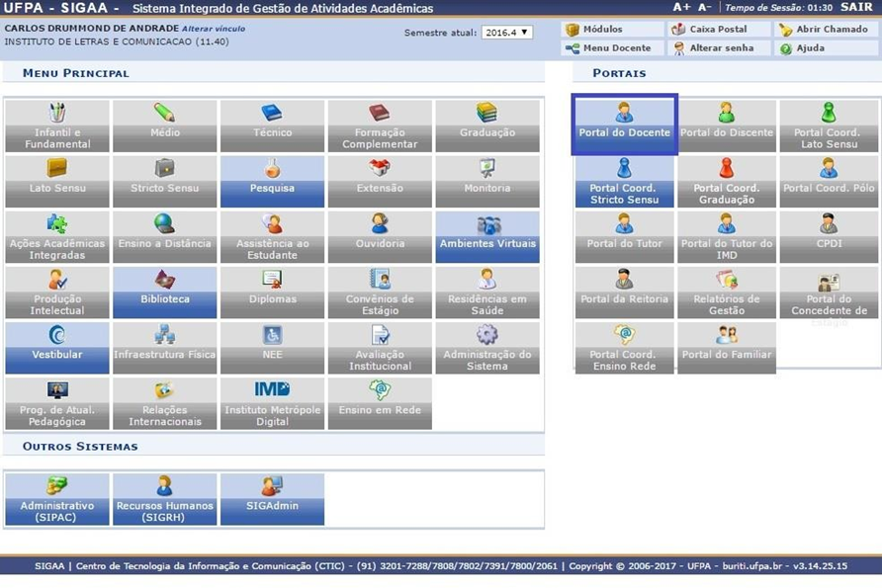
Task: Open Administrativo (SIPAC) system
Action: pyautogui.click(x=56, y=487)
